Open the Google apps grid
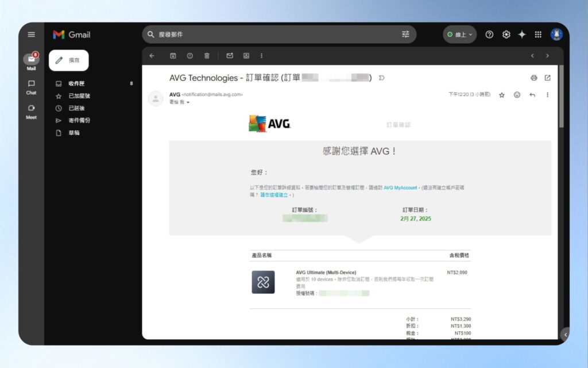Viewport: 588px width, 368px height. point(538,34)
